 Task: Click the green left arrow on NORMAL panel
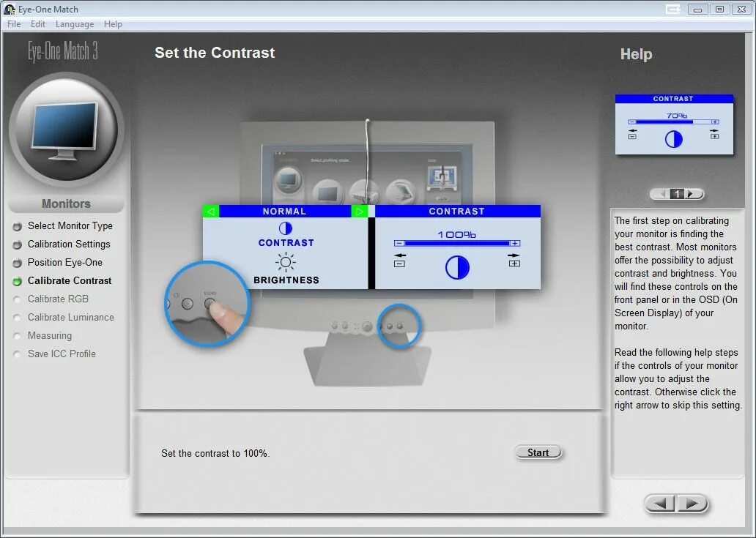pos(211,211)
